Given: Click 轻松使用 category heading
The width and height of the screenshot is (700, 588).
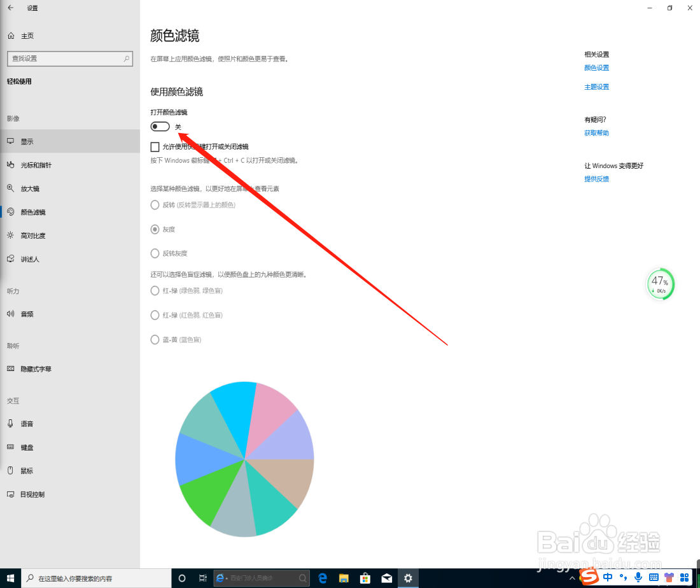Looking at the screenshot, I should (19, 81).
